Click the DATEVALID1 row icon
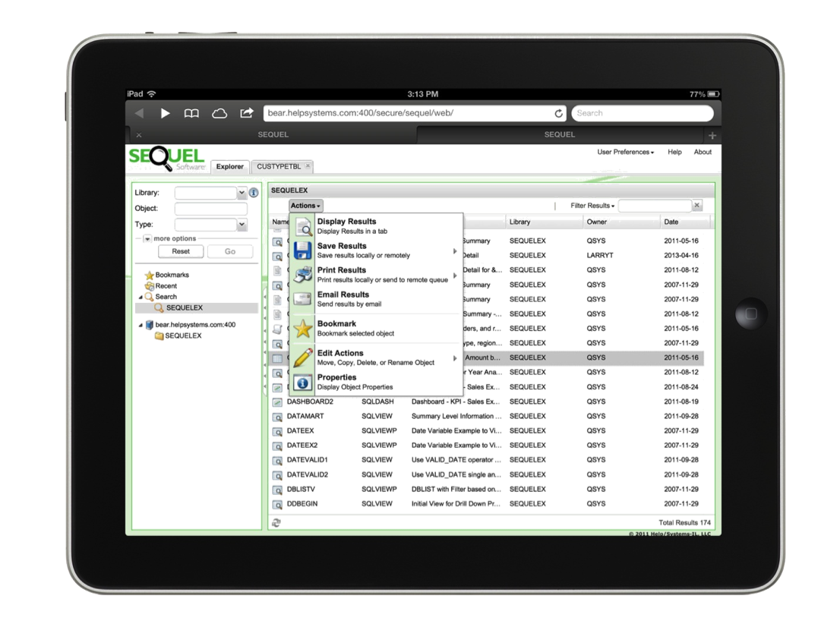840x624 pixels. [277, 460]
